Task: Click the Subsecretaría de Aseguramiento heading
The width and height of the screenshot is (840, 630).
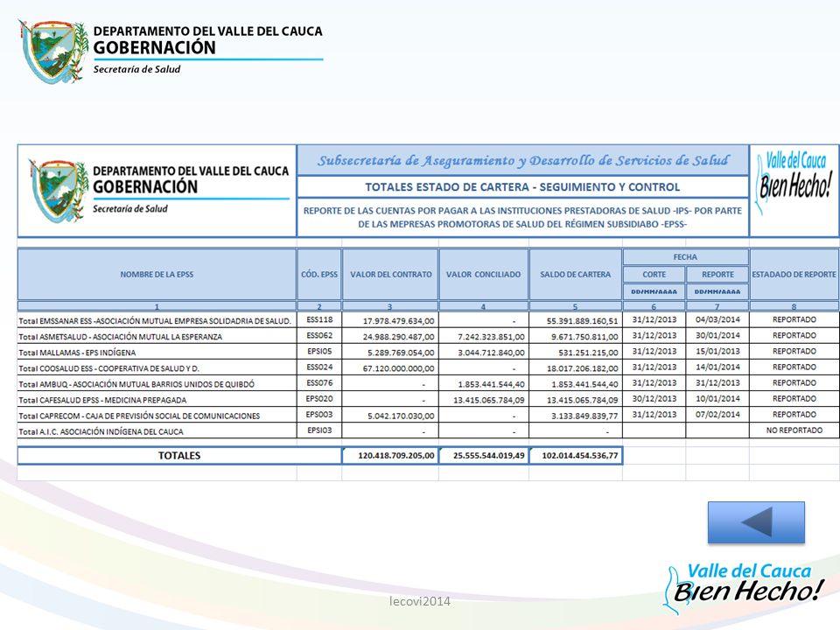Action: coord(522,161)
